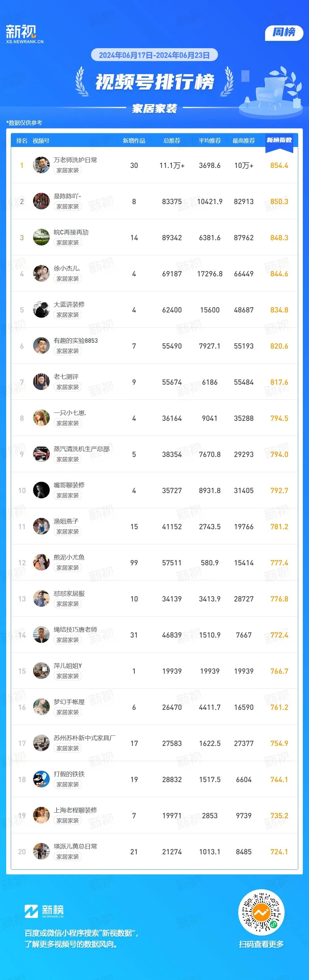Click the 最高推荐 column header
Viewport: 309px width, 980px height.
244,141
